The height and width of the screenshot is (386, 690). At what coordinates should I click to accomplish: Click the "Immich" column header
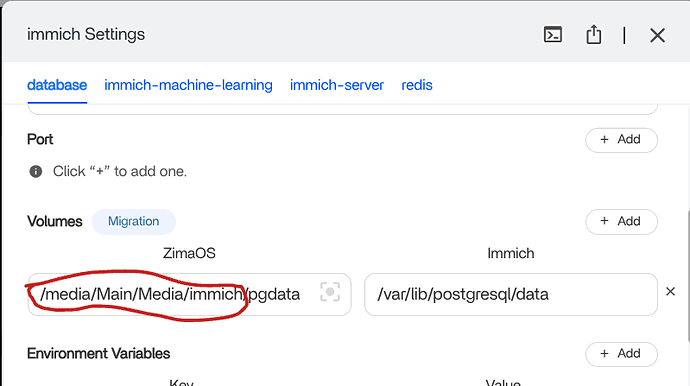pyautogui.click(x=511, y=254)
